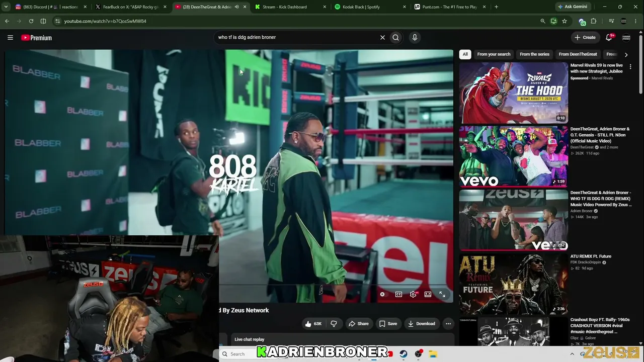This screenshot has height=362, width=644.
Task: View site information for youtube.com
Action: pyautogui.click(x=58, y=21)
